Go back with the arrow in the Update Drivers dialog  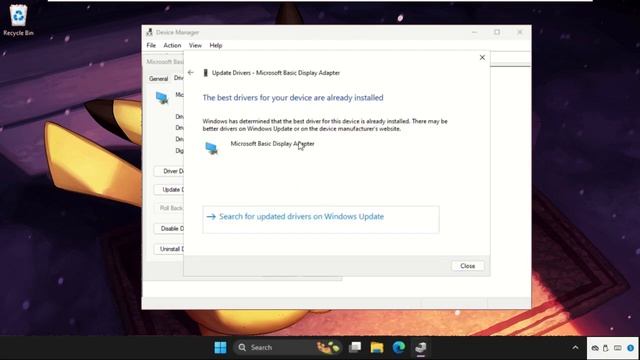pyautogui.click(x=191, y=73)
